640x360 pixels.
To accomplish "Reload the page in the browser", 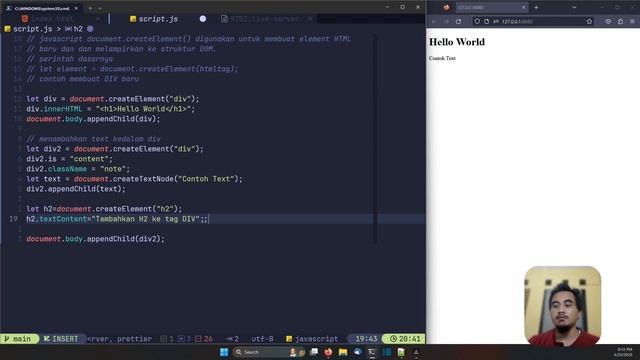I will (x=458, y=21).
